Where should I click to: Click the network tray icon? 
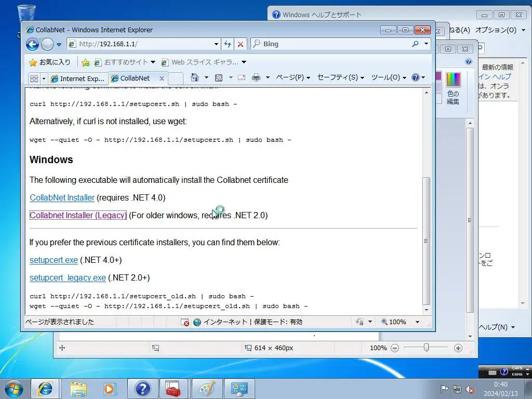point(457,389)
